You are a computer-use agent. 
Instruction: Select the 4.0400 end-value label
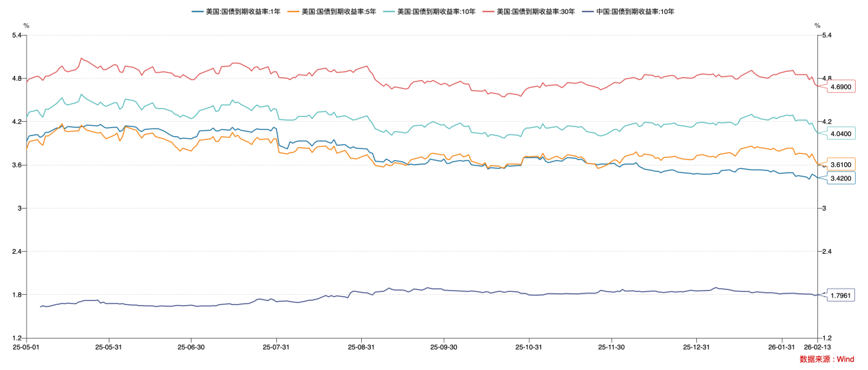point(841,134)
